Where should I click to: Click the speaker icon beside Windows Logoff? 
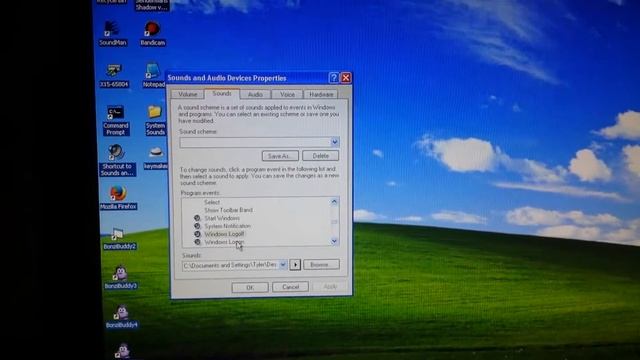[197, 234]
